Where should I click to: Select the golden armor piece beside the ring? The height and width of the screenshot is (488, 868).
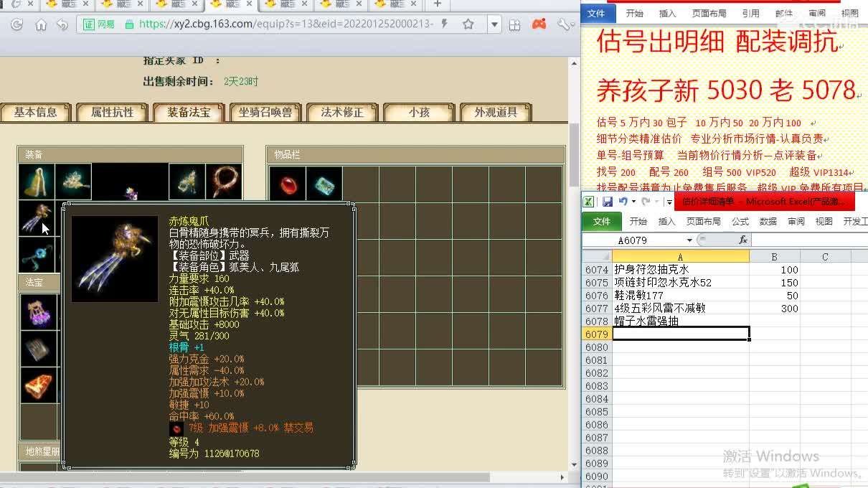[187, 182]
